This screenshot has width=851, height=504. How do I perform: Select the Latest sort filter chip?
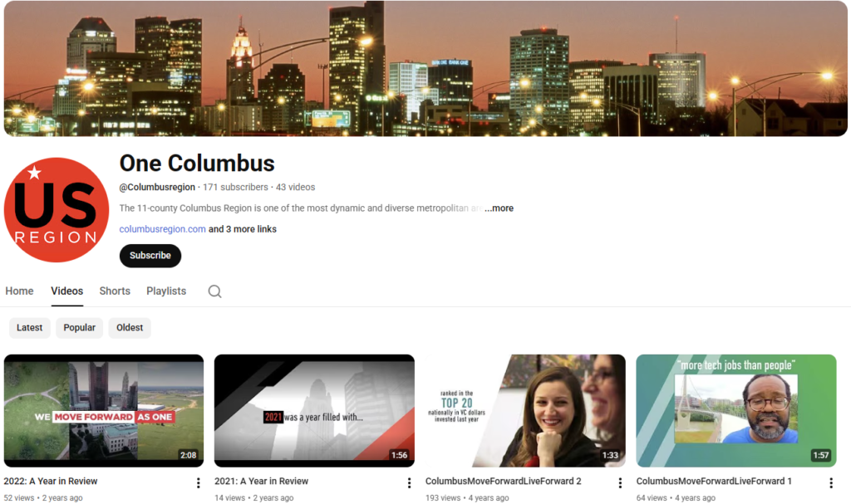(30, 328)
